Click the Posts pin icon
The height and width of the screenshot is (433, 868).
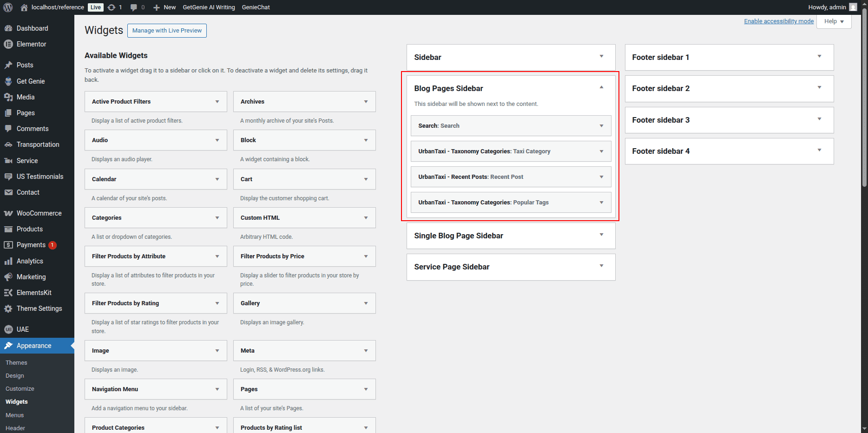pos(8,65)
